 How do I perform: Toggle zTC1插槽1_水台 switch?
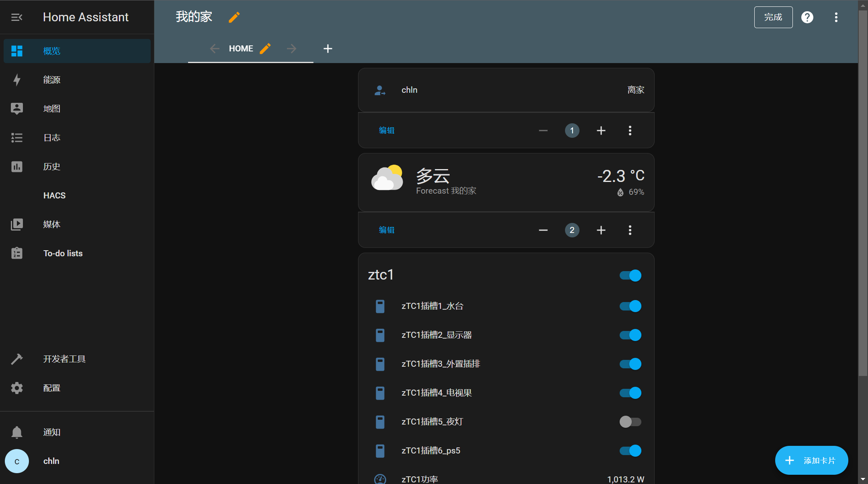click(x=631, y=306)
